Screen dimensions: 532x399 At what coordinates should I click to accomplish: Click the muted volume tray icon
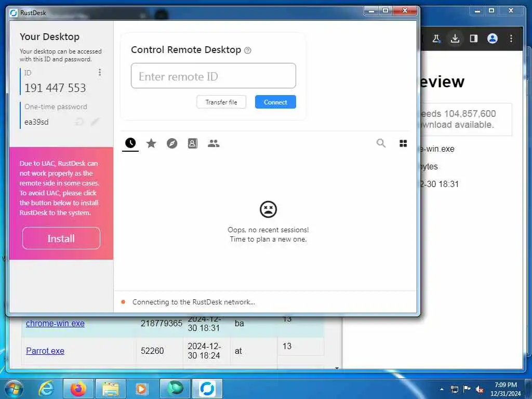tap(479, 389)
